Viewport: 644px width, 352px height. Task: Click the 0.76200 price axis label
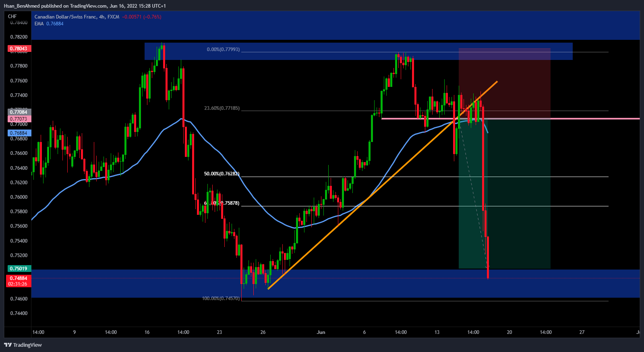19,183
